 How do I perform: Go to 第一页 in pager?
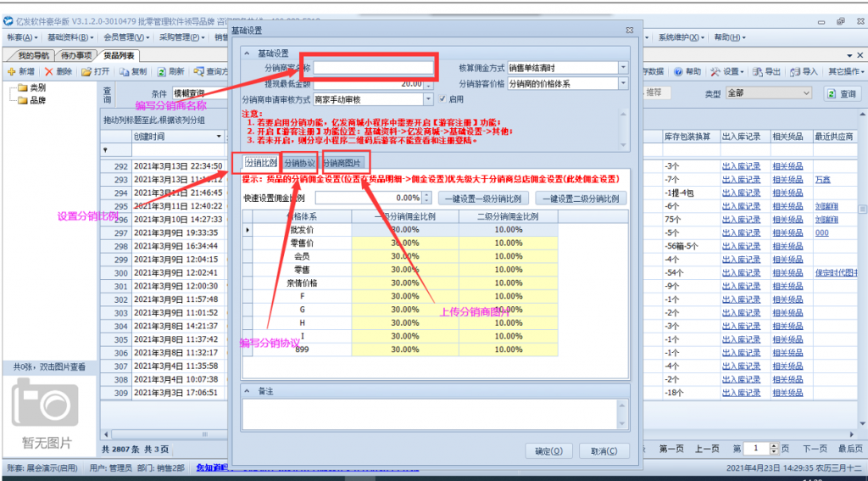[672, 448]
